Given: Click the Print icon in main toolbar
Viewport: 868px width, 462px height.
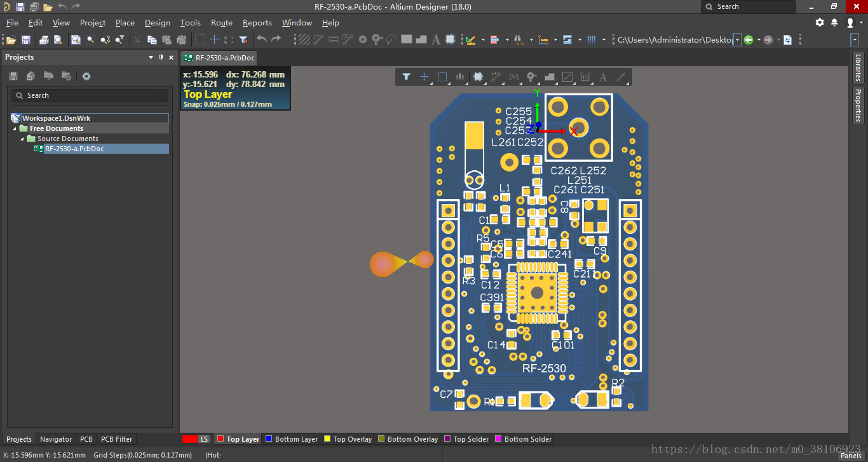Looking at the screenshot, I should 44,40.
